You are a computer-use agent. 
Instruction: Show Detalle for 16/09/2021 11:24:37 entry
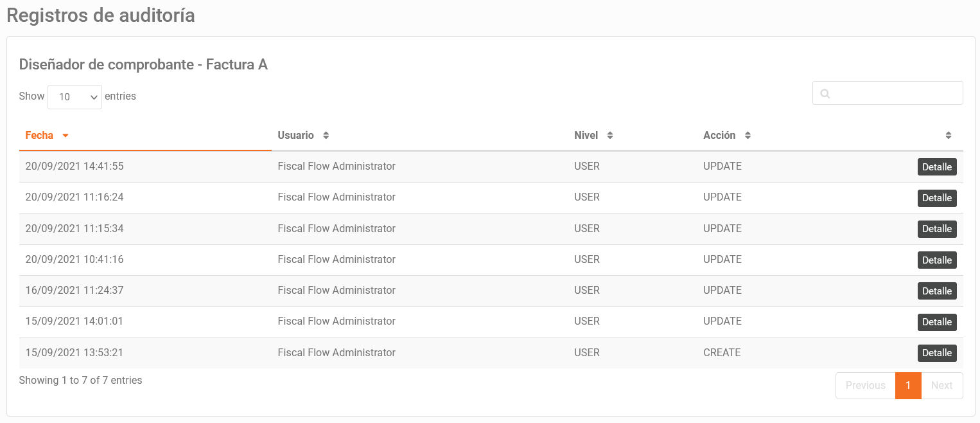click(937, 291)
